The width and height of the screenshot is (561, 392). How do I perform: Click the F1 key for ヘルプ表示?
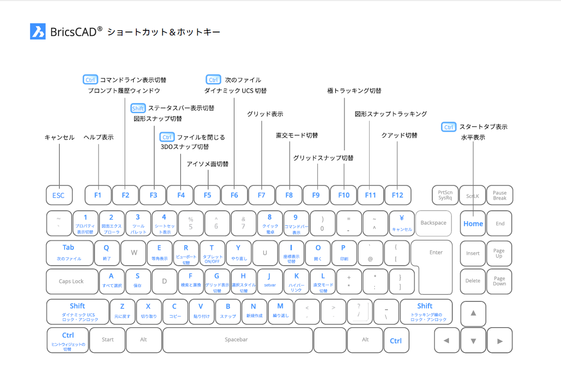[x=98, y=195]
